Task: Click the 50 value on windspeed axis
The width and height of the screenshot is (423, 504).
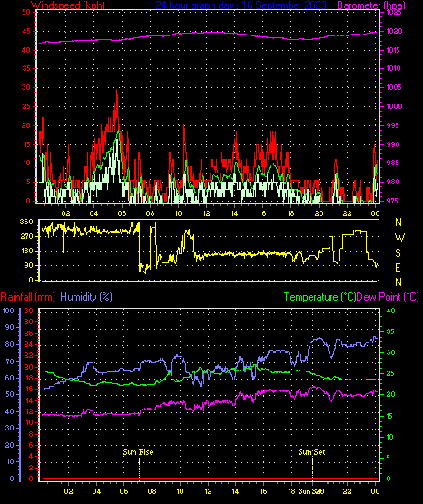Action: (26, 12)
